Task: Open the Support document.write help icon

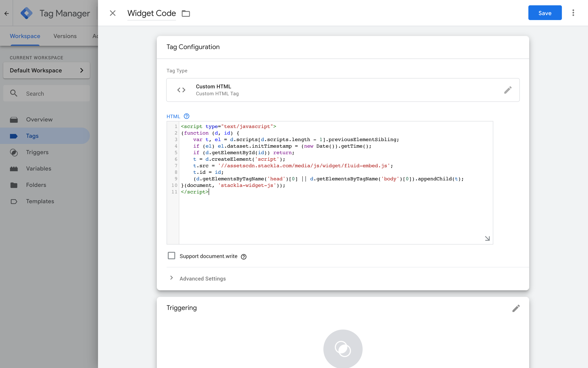Action: tap(244, 257)
